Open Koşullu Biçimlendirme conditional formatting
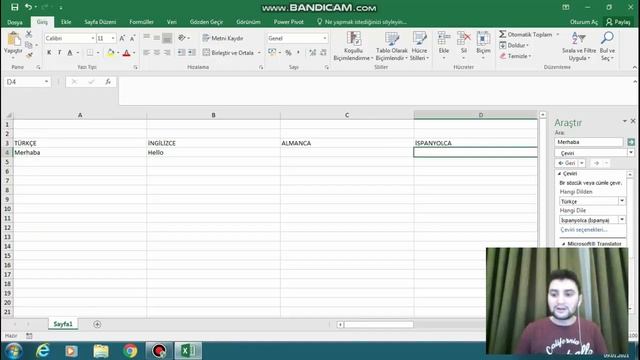Viewport: 640px width, 360px height. 353,46
